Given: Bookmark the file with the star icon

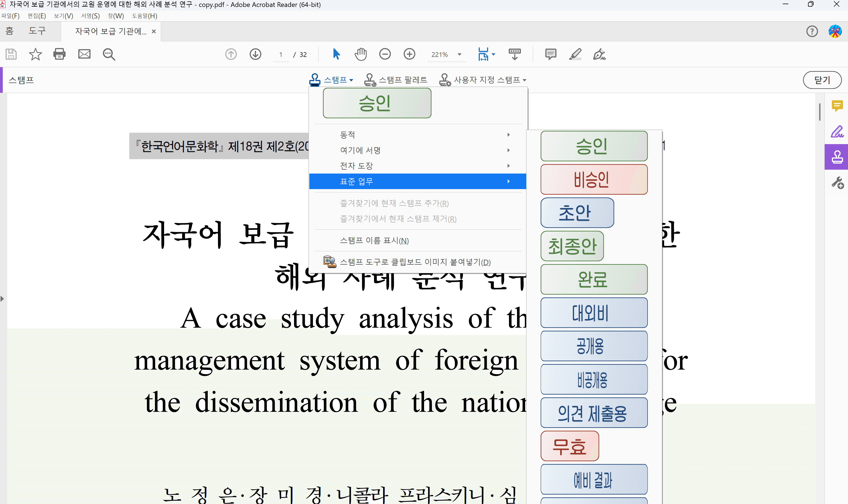Looking at the screenshot, I should (x=35, y=54).
